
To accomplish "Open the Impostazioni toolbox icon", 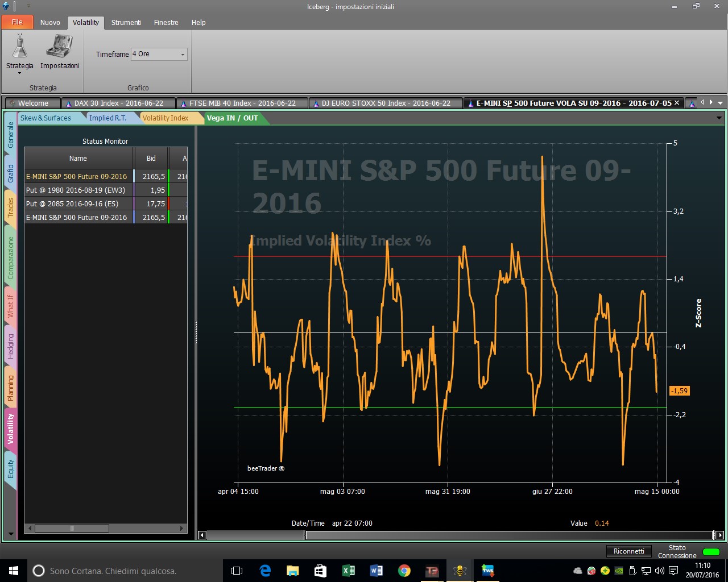I will [59, 47].
